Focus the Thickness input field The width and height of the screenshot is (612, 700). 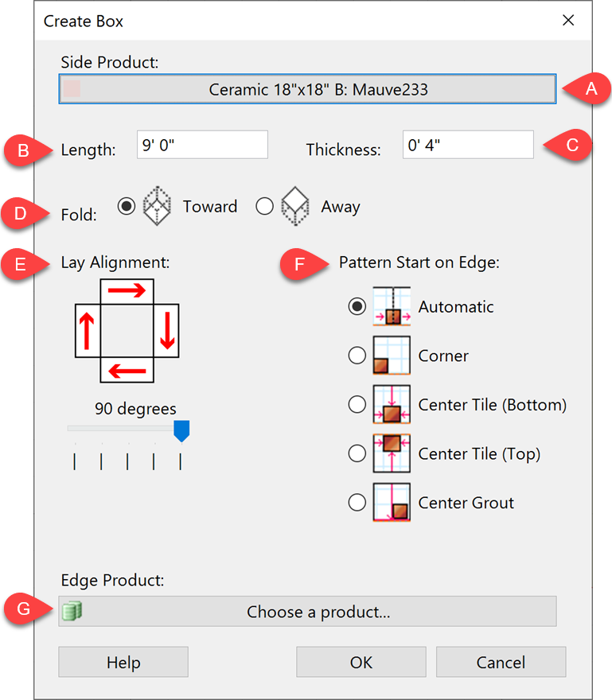(x=468, y=145)
